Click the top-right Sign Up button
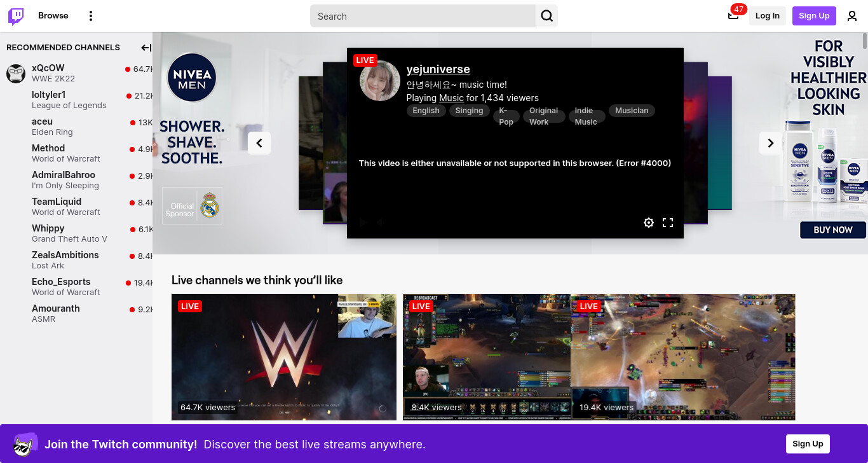 (x=814, y=16)
